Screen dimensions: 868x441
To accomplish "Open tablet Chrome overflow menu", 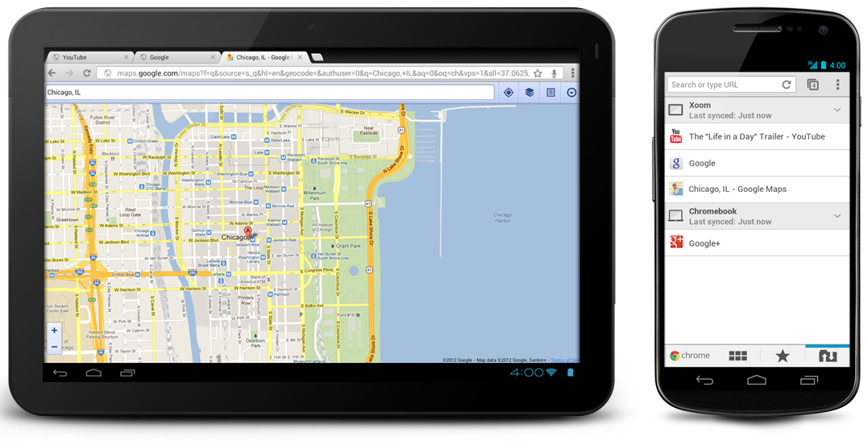I will (573, 73).
